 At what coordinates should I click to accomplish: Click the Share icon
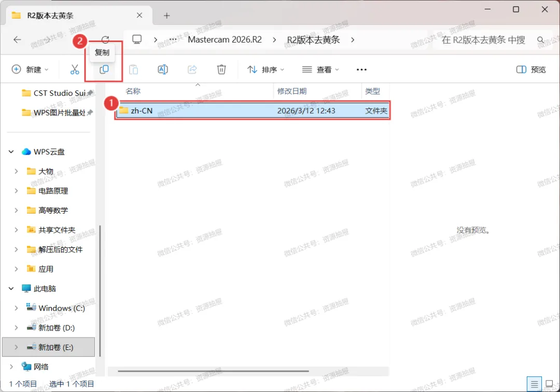[x=192, y=69]
